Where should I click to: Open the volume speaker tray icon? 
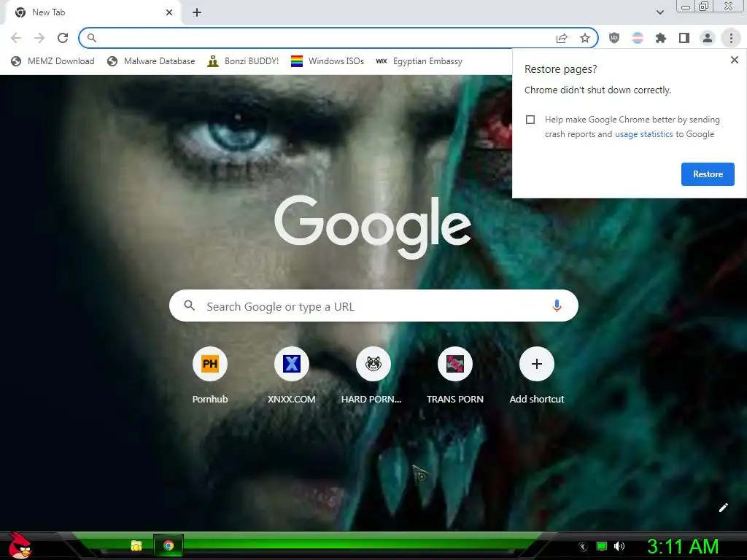619,546
